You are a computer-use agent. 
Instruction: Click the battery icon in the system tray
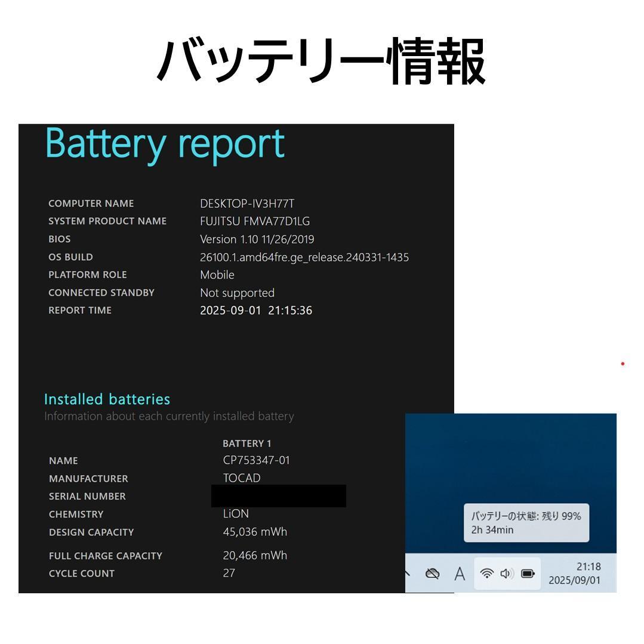point(528,573)
